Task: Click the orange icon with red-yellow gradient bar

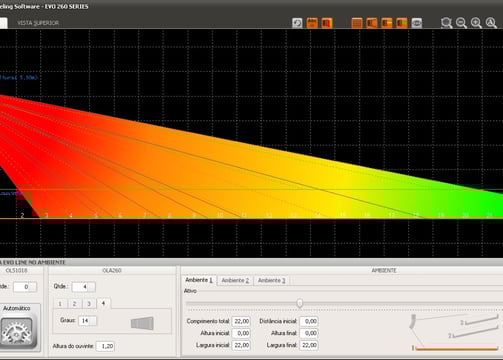Action: 327,23
